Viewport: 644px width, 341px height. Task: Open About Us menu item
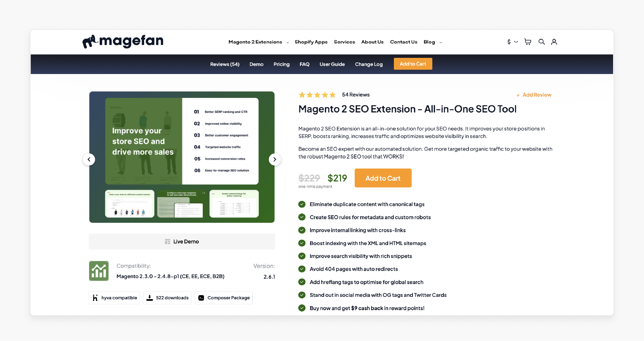coord(372,42)
